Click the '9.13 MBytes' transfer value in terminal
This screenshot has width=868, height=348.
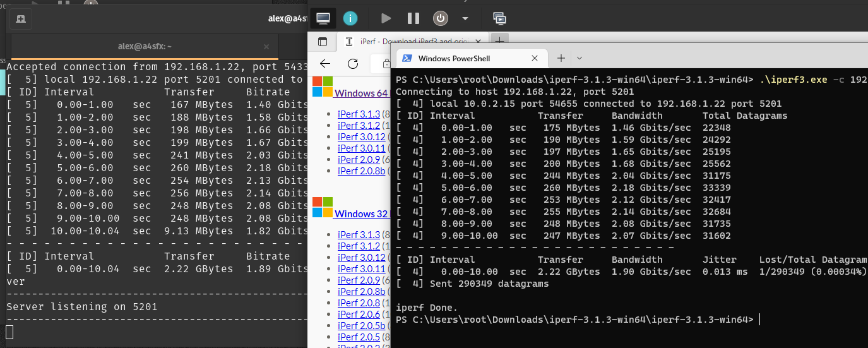tap(199, 231)
